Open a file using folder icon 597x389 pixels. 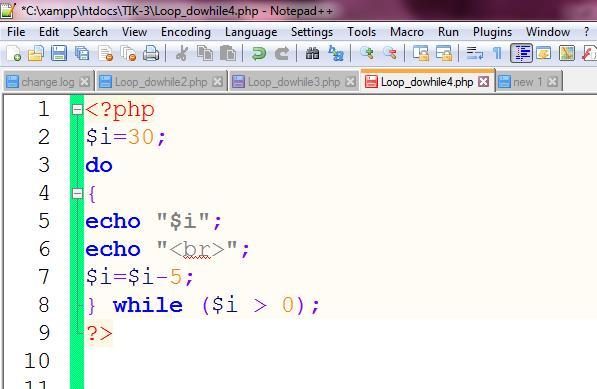pos(36,53)
